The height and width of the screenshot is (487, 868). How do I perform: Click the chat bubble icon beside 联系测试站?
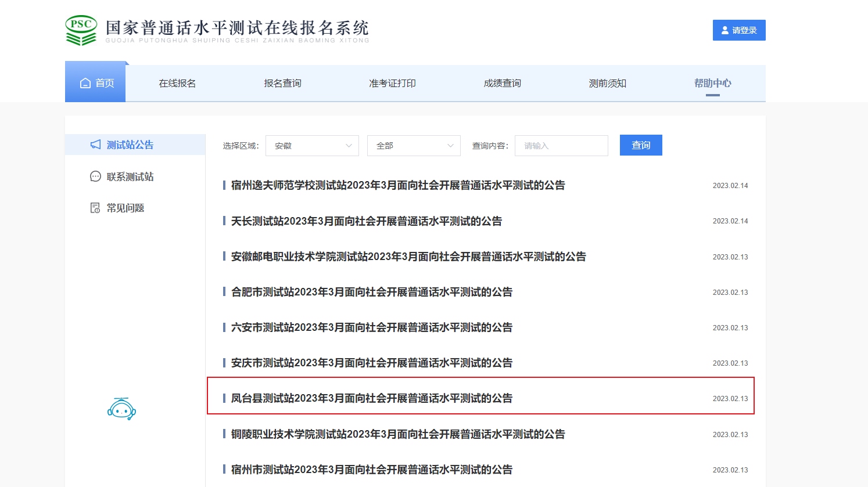tap(96, 176)
